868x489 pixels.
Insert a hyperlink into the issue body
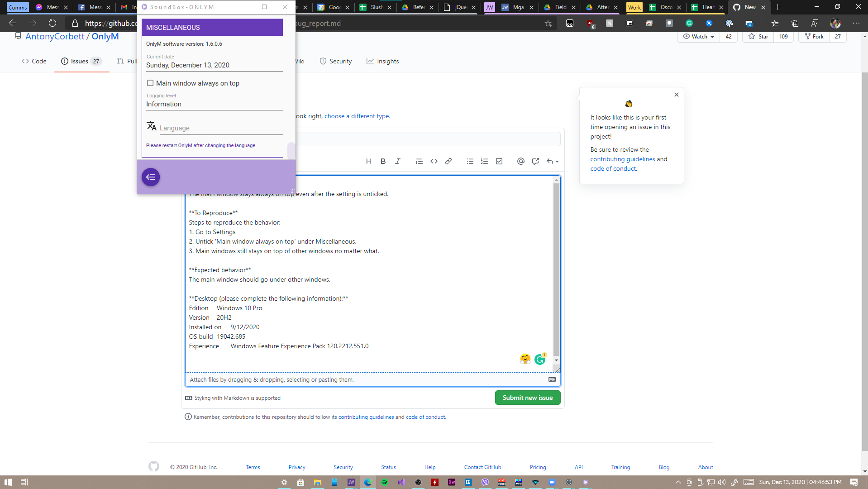tap(448, 161)
